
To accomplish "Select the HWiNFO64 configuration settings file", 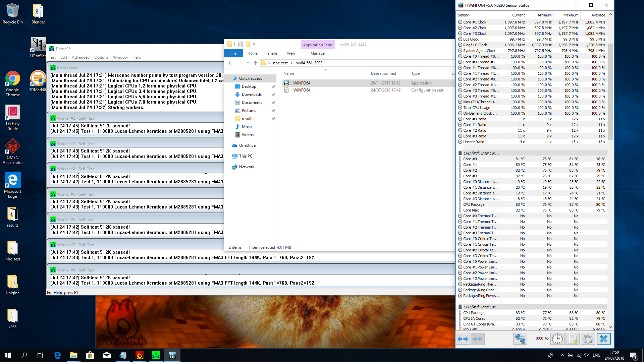I will click(x=300, y=90).
